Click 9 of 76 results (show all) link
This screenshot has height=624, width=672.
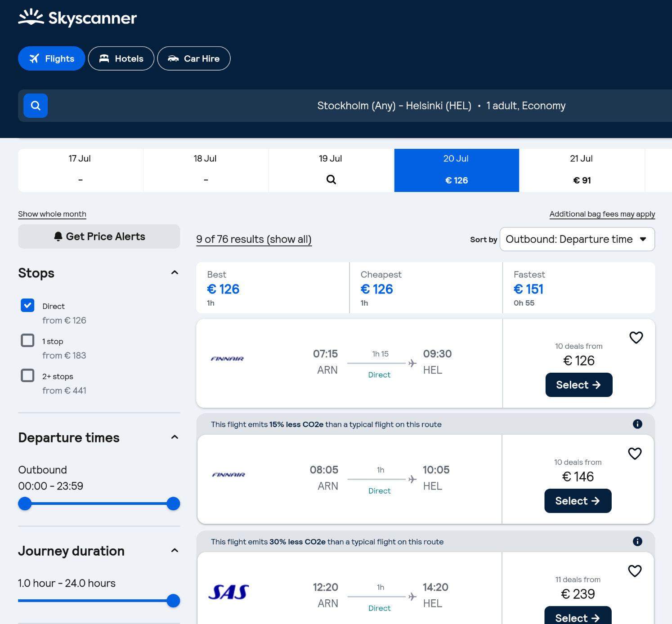(x=254, y=239)
